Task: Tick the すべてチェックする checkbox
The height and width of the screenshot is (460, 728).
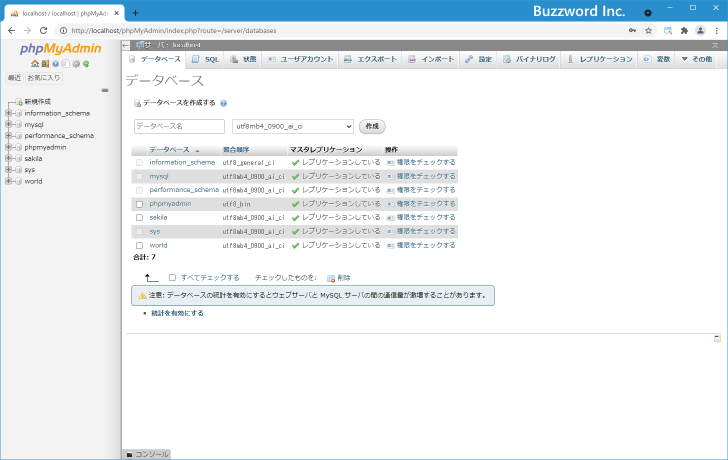Action: pos(172,278)
